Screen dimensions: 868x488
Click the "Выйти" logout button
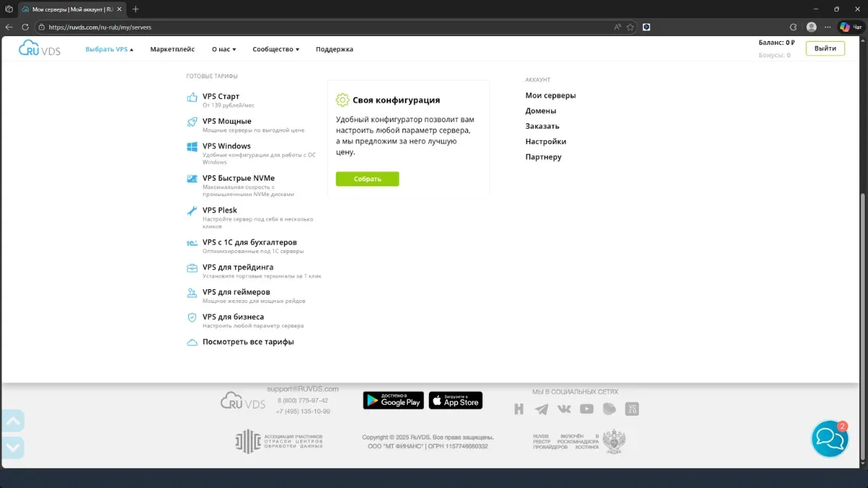[x=825, y=48]
